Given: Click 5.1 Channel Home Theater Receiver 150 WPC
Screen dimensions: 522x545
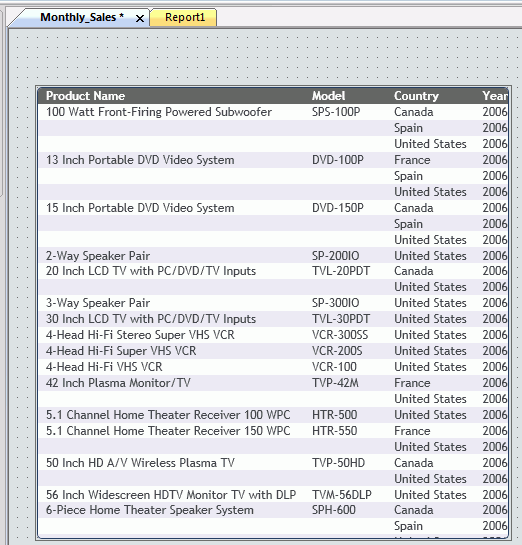Looking at the screenshot, I should (x=168, y=431).
